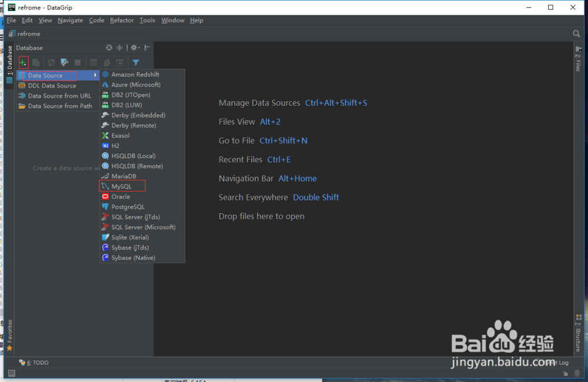
Task: Open the 6: TODO tool window
Action: [x=34, y=363]
